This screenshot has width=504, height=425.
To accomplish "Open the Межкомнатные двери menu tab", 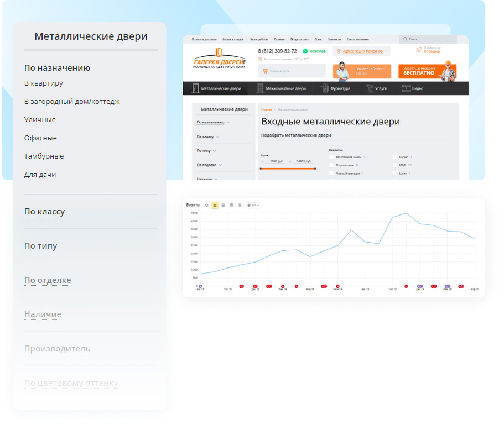I will tap(282, 88).
